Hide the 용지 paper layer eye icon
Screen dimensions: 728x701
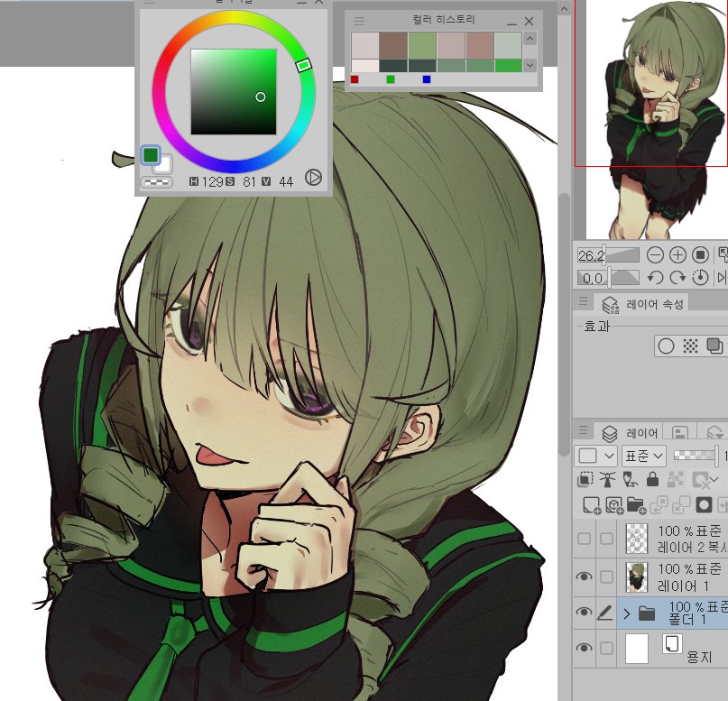584,648
